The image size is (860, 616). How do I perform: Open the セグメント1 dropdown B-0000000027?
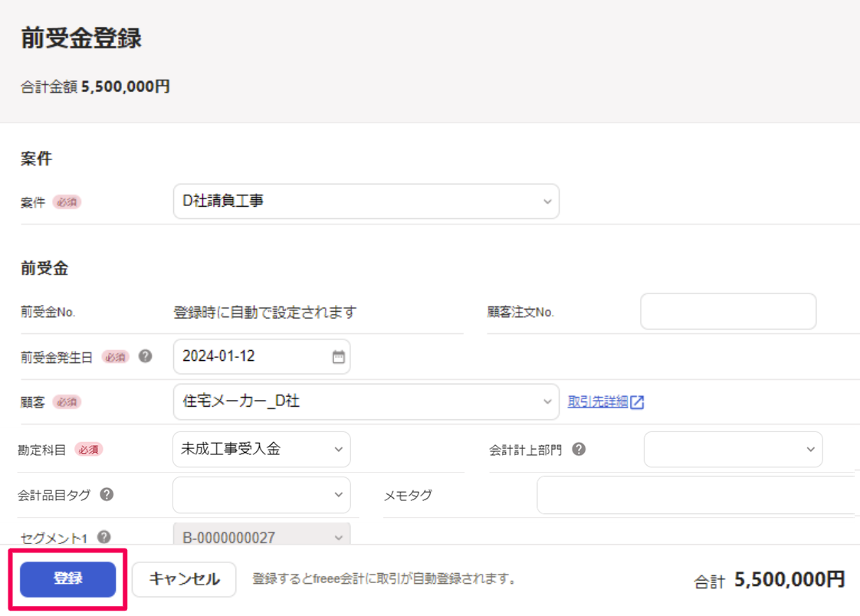tap(261, 534)
